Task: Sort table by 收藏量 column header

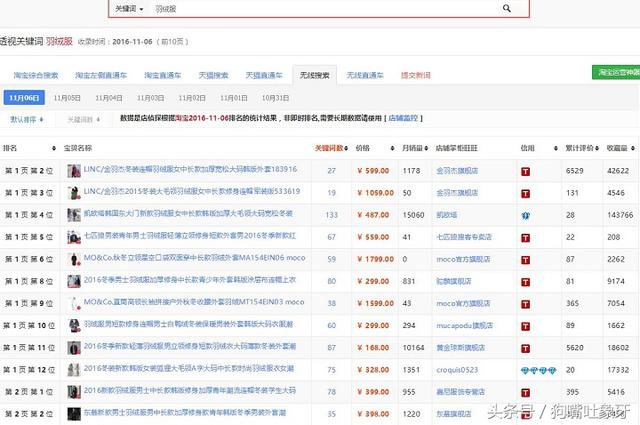Action: [620, 148]
